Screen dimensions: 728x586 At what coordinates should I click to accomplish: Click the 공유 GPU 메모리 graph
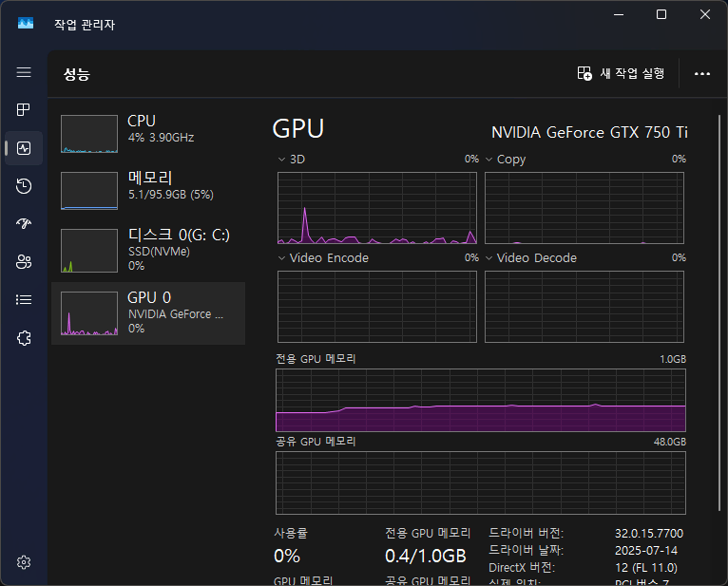(x=481, y=483)
